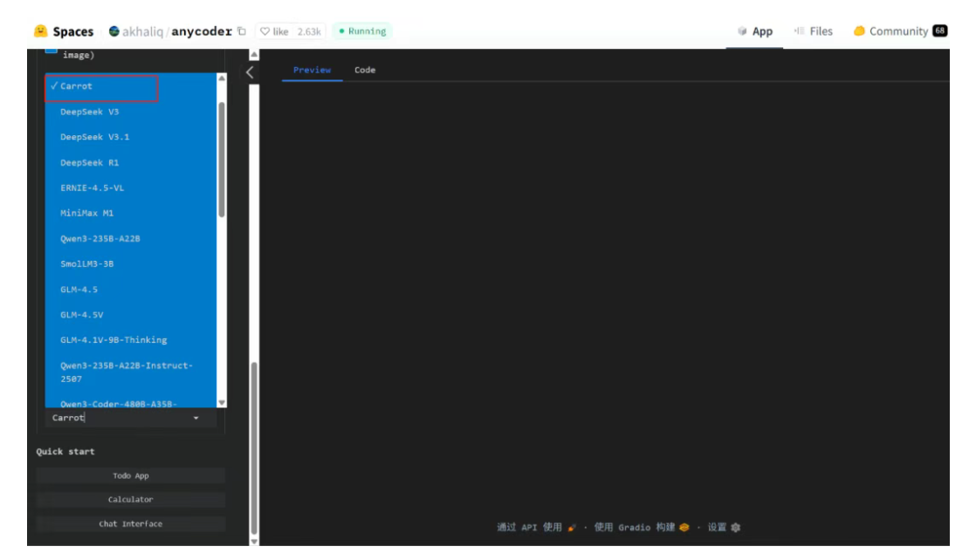Click the sidebar scrollbar down arrow

tap(254, 541)
